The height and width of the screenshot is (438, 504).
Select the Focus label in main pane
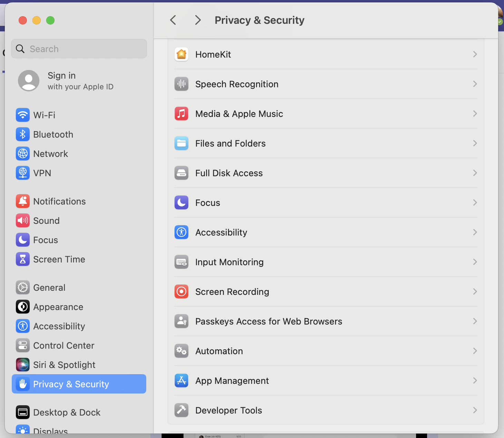[208, 203]
